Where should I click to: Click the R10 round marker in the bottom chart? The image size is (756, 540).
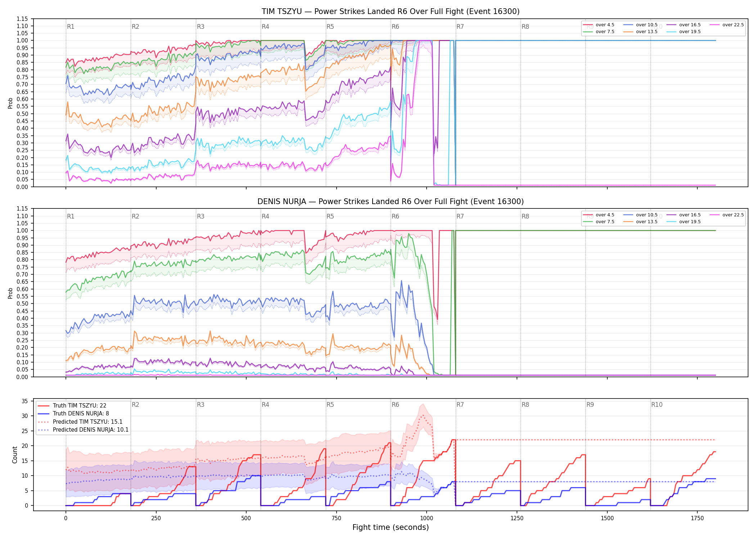coord(657,405)
